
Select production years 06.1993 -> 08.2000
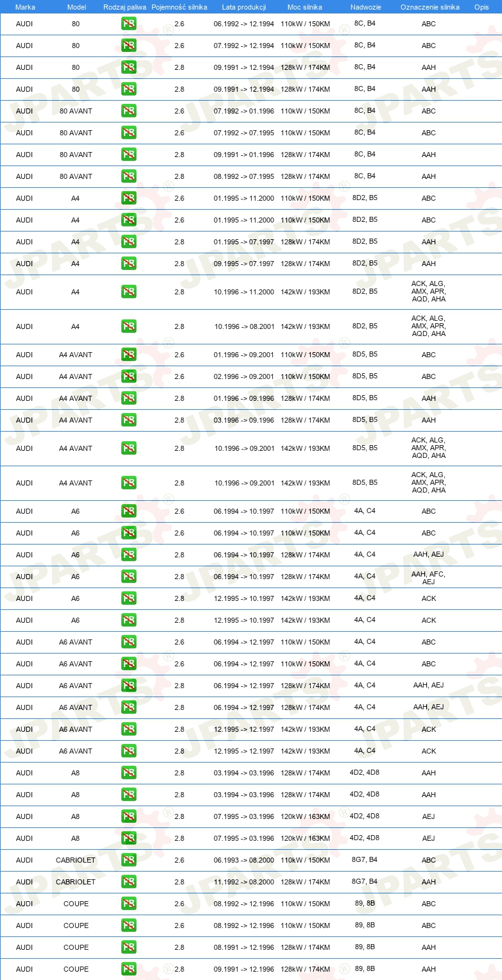(x=244, y=860)
